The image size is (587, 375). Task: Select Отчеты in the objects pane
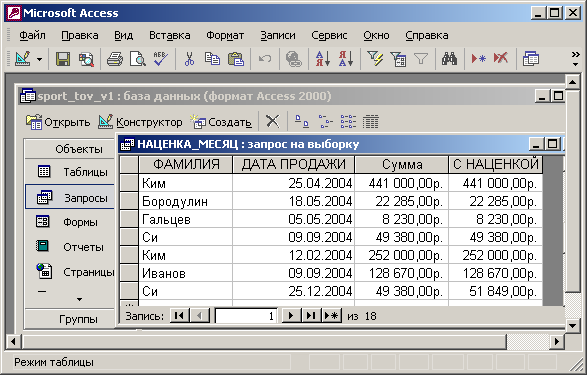click(x=70, y=247)
